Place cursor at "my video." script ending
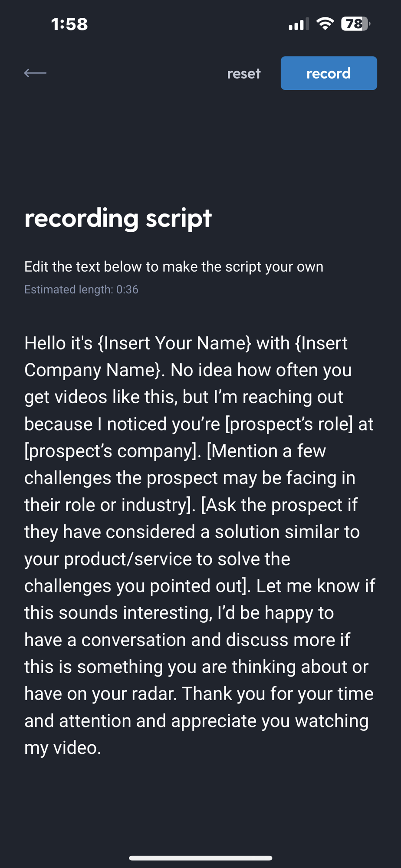Viewport: 401px width, 868px height. tap(63, 748)
